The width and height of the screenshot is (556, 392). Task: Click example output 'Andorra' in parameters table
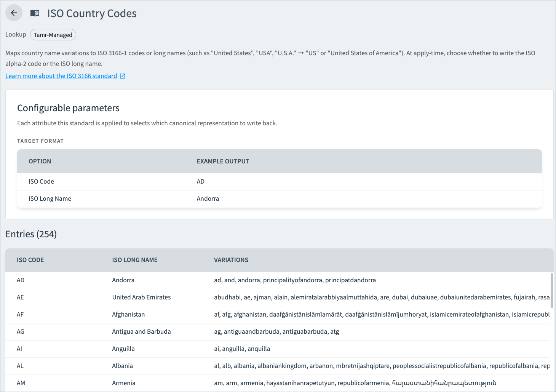208,198
